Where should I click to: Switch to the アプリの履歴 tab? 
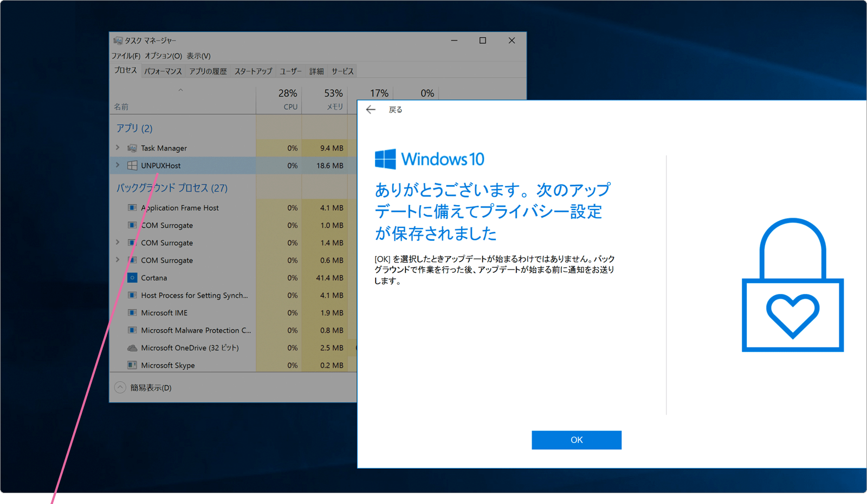pyautogui.click(x=208, y=71)
